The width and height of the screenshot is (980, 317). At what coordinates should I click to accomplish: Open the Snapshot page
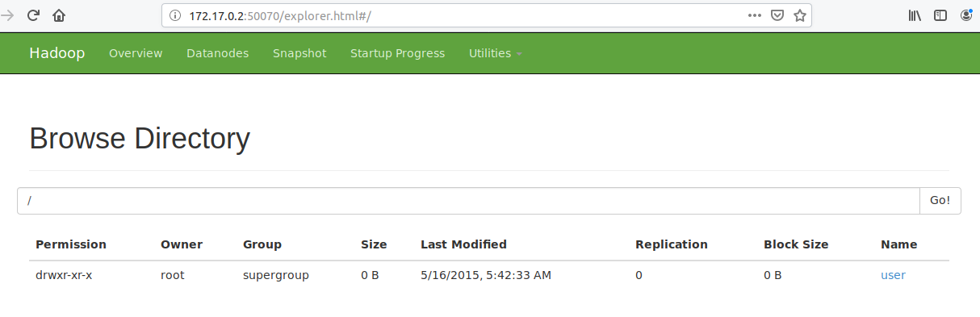pyautogui.click(x=299, y=53)
